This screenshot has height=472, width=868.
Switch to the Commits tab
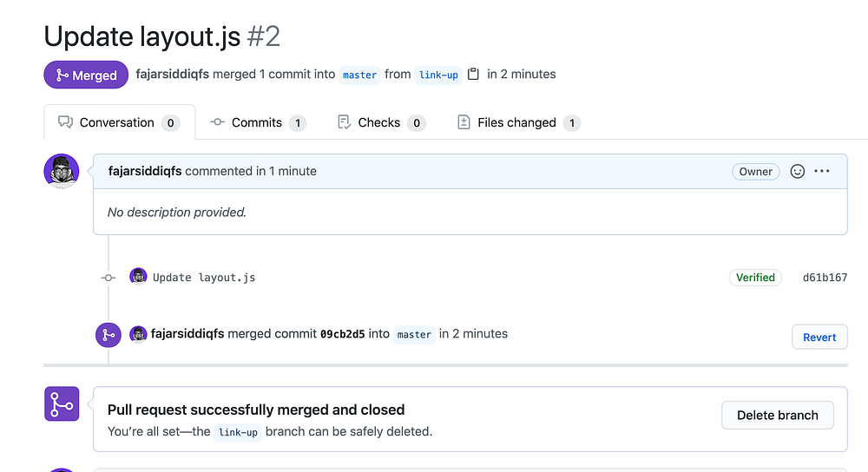[258, 122]
